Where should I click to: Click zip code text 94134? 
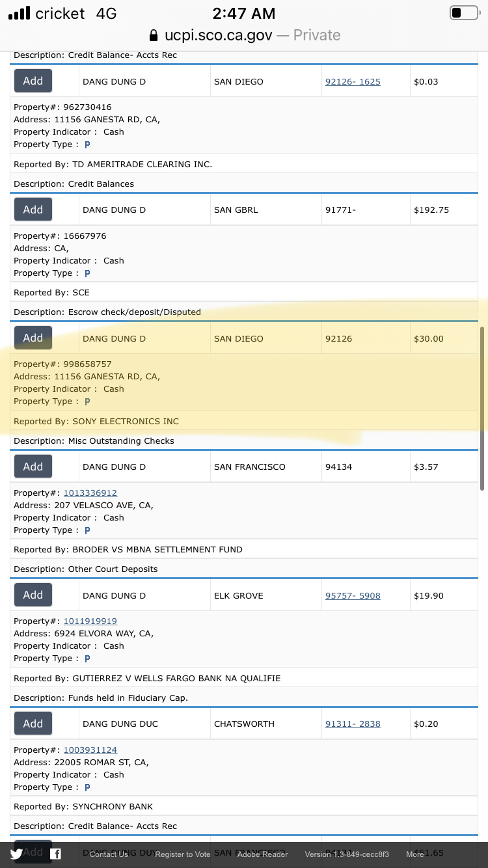point(338,467)
